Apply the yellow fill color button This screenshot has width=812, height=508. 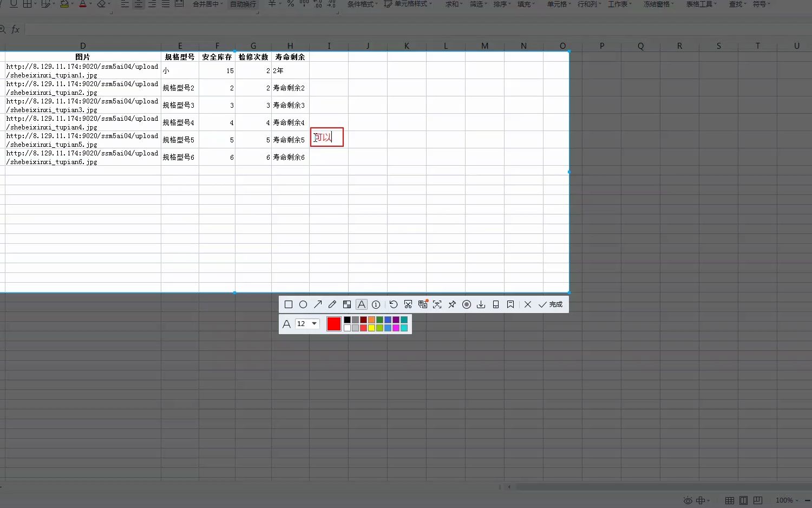coord(64,3)
